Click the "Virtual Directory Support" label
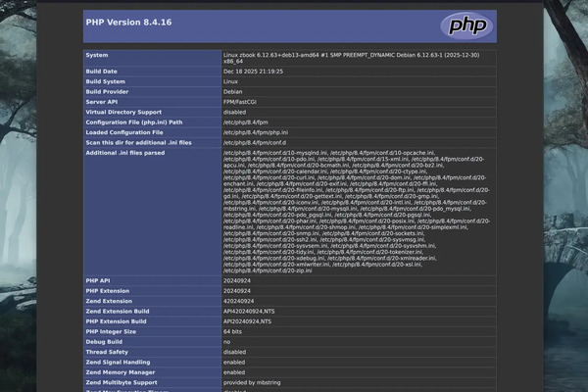The height and width of the screenshot is (392, 588). [123, 112]
